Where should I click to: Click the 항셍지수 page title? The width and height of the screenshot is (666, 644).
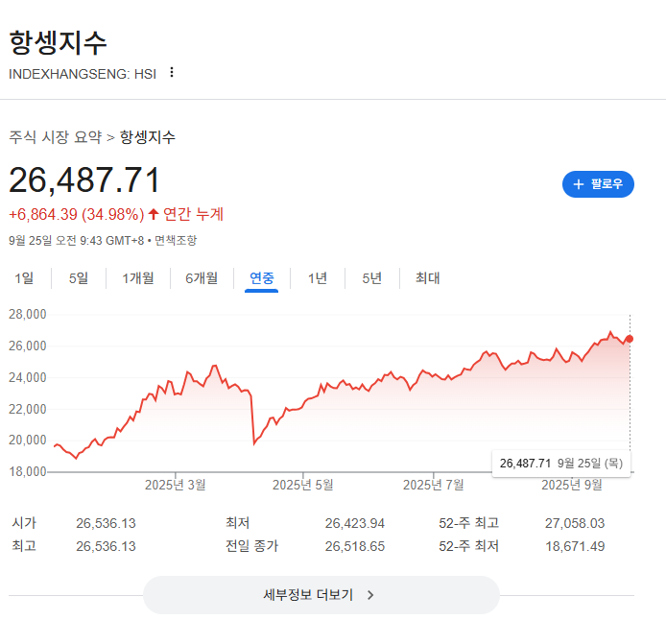coord(59,42)
